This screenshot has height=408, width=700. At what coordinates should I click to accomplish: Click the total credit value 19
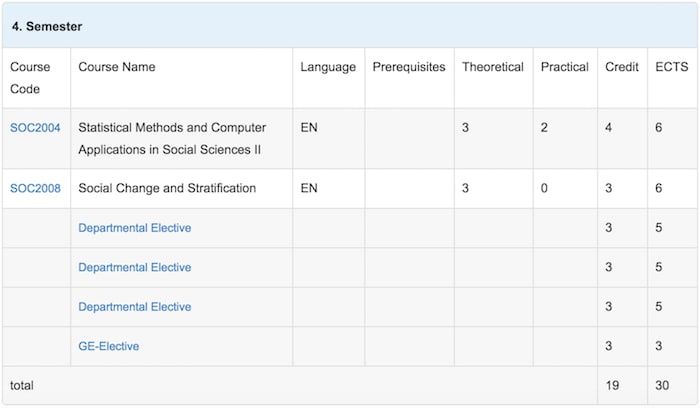pyautogui.click(x=612, y=386)
